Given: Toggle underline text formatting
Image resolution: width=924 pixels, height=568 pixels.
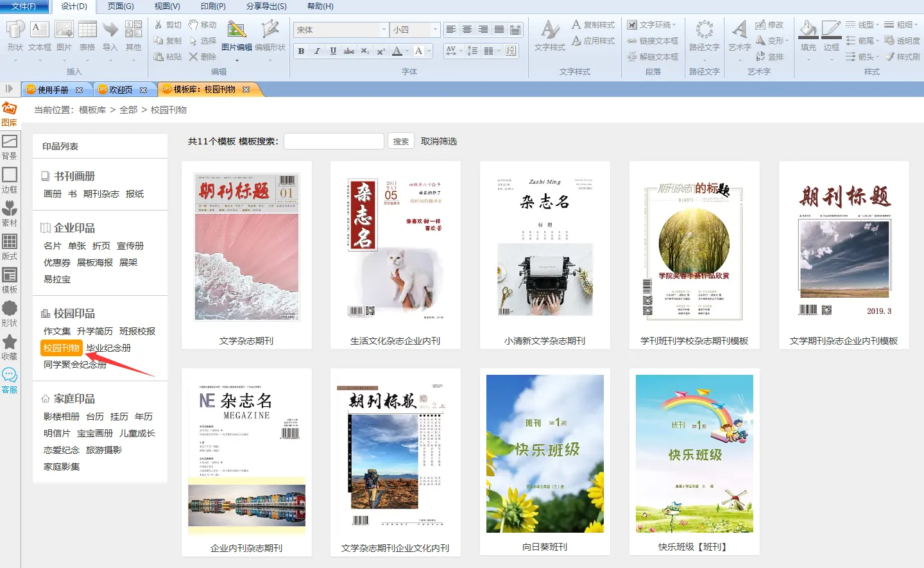Looking at the screenshot, I should 333,51.
